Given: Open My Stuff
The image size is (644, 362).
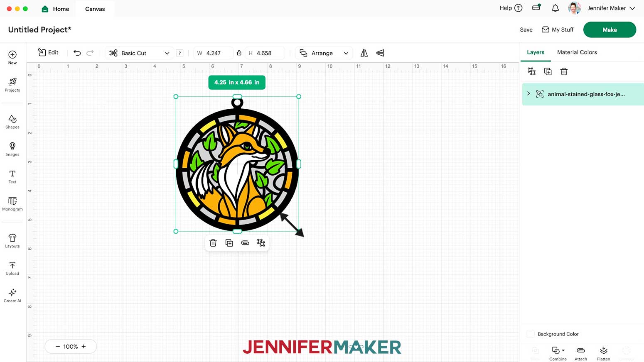Looking at the screenshot, I should point(558,30).
